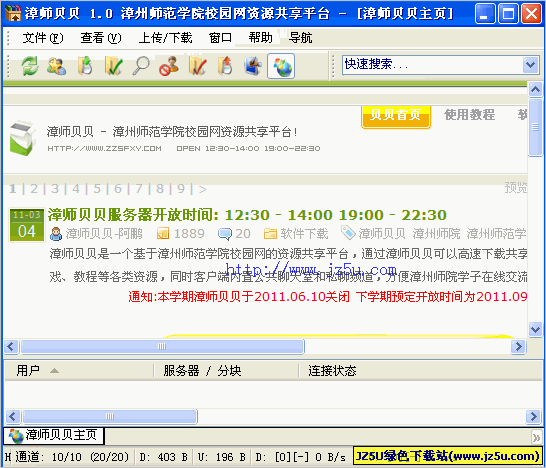The height and width of the screenshot is (468, 546).
Task: Expand the 快速搜索 dropdown arrow
Action: coord(531,65)
